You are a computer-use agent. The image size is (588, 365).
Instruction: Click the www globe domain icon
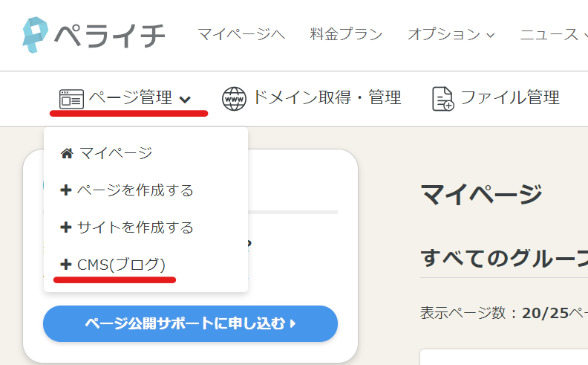coord(234,99)
